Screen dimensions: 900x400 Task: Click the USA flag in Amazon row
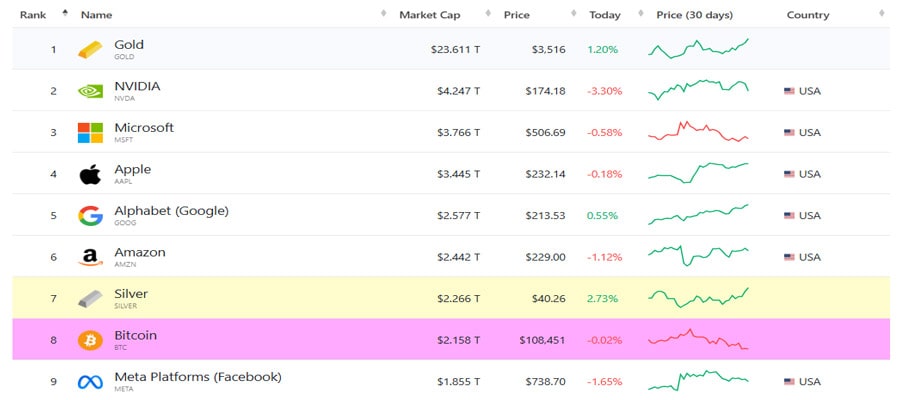[x=789, y=257]
